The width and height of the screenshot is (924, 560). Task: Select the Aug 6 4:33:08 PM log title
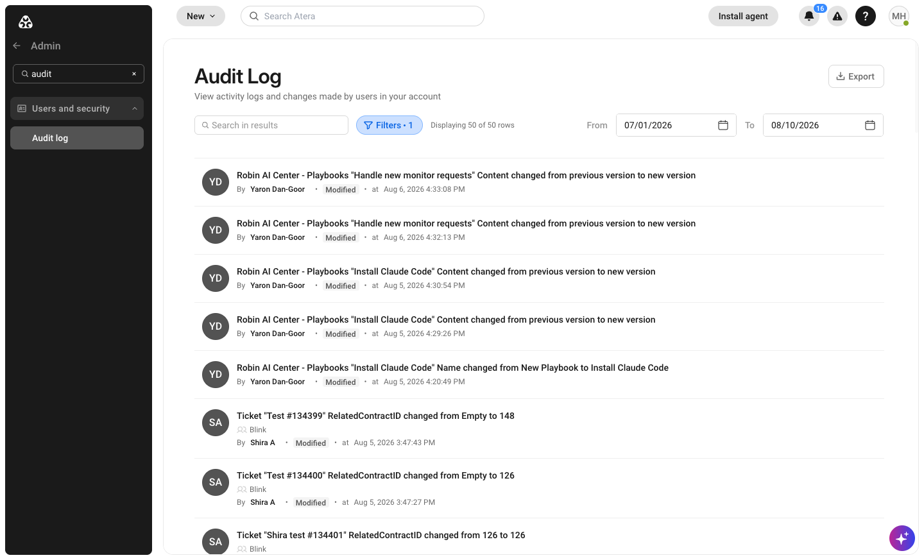coord(466,175)
